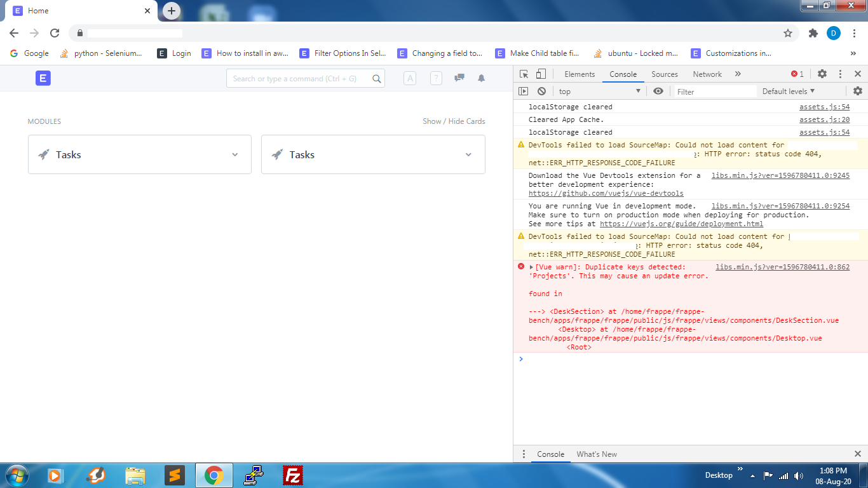Viewport: 868px width, 488px height.
Task: Open the Default levels dropdown
Action: click(789, 91)
